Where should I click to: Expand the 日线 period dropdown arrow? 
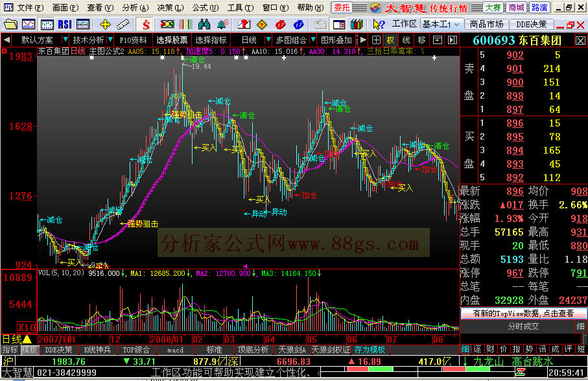[268, 39]
